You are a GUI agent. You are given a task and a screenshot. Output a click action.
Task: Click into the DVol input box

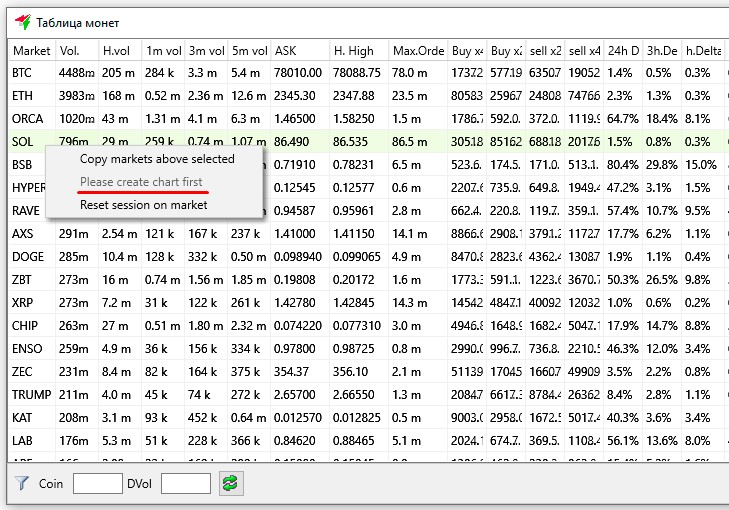click(185, 484)
